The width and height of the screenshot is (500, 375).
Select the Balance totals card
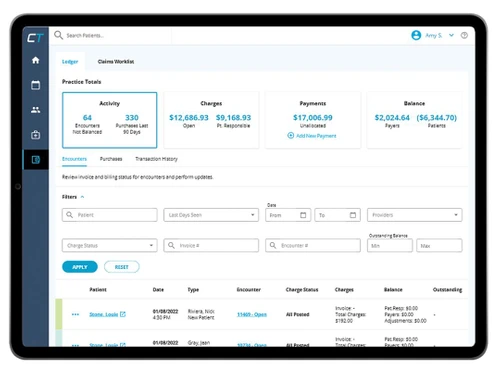414,120
